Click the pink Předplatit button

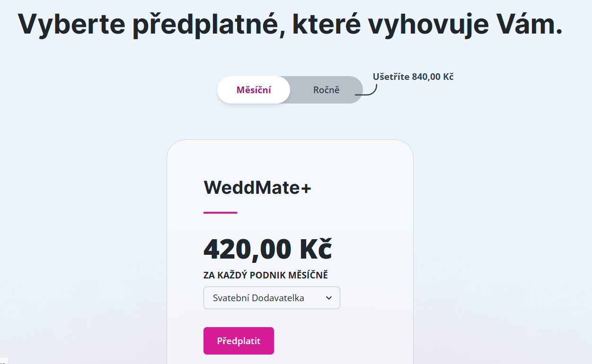pyautogui.click(x=239, y=341)
